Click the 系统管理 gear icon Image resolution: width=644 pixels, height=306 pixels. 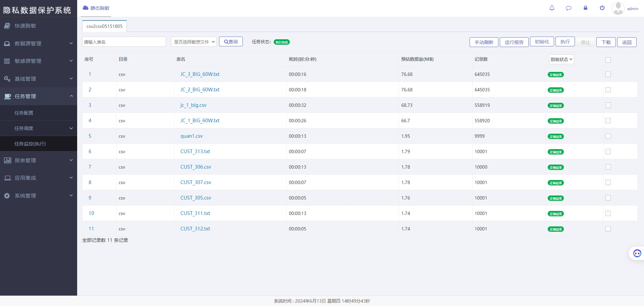click(x=7, y=195)
